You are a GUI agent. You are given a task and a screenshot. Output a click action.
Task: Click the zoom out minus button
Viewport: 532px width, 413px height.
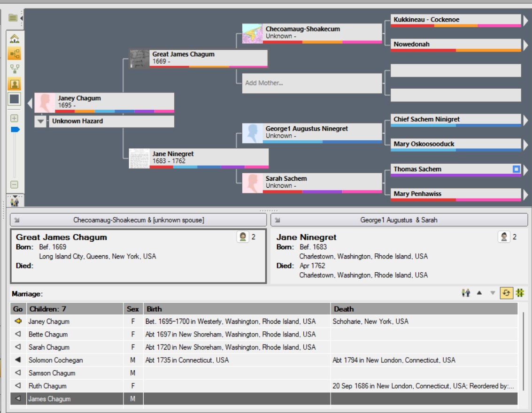tap(14, 185)
